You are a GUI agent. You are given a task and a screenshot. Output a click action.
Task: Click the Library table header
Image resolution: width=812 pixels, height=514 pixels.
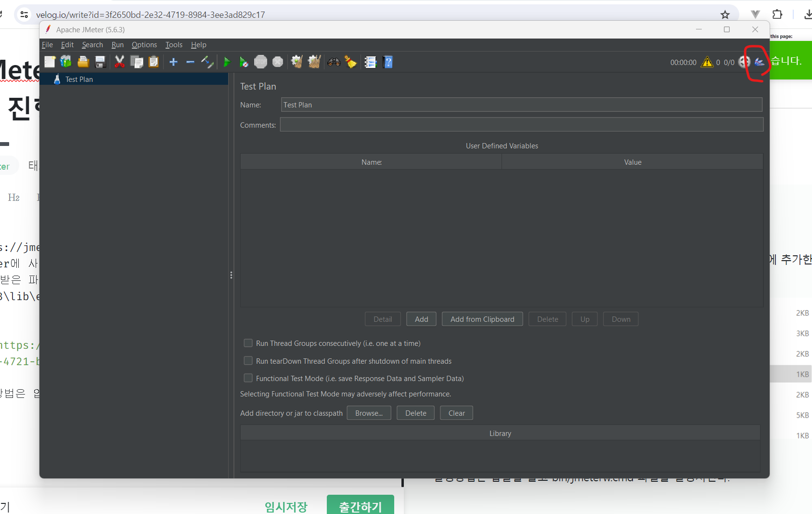[500, 433]
